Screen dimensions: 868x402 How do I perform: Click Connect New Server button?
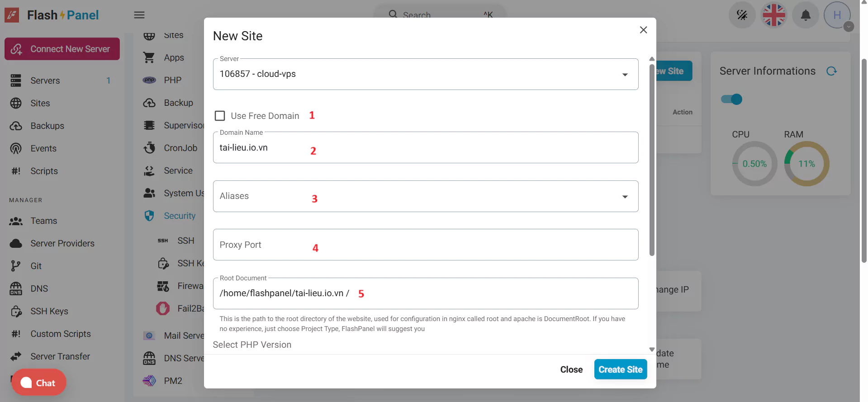pyautogui.click(x=62, y=49)
